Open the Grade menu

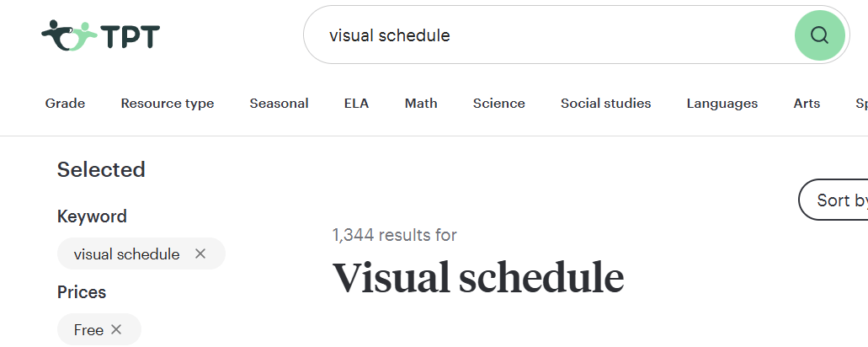click(x=65, y=104)
